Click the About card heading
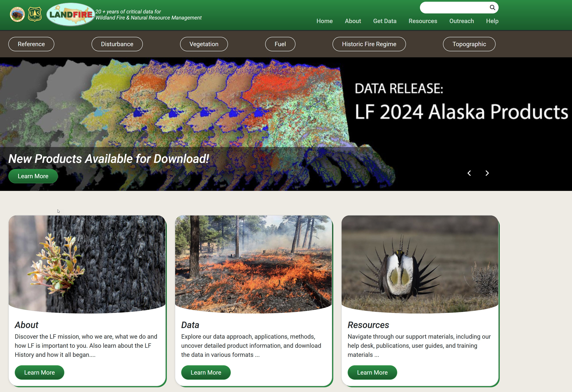This screenshot has width=572, height=392. click(x=27, y=325)
